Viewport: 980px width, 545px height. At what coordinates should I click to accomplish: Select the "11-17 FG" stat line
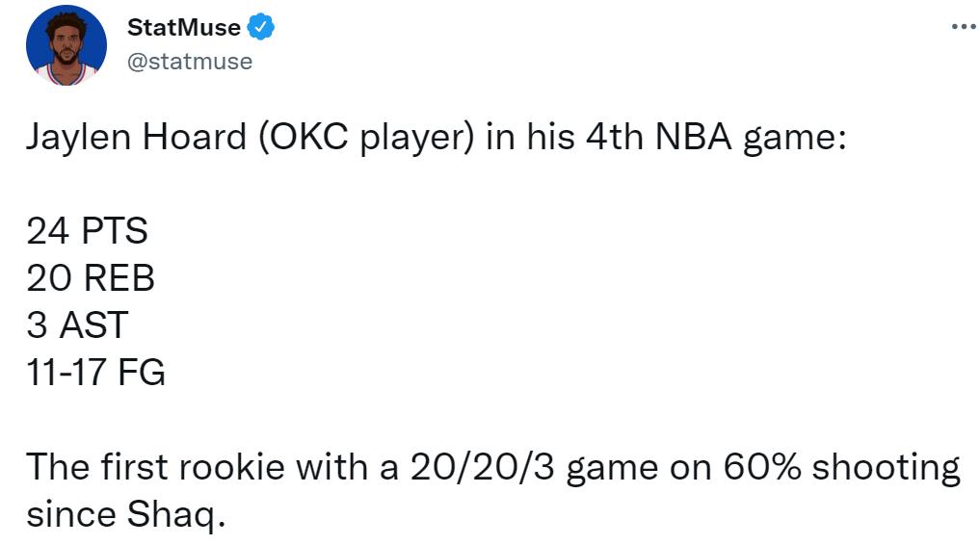point(95,372)
